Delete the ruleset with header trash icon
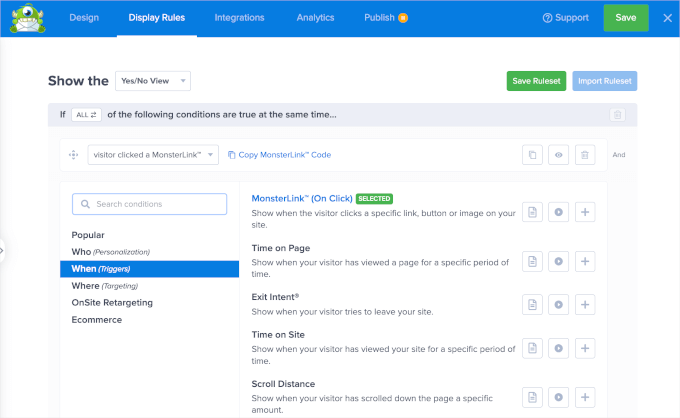Viewport: 680px width, 418px height. click(x=618, y=114)
